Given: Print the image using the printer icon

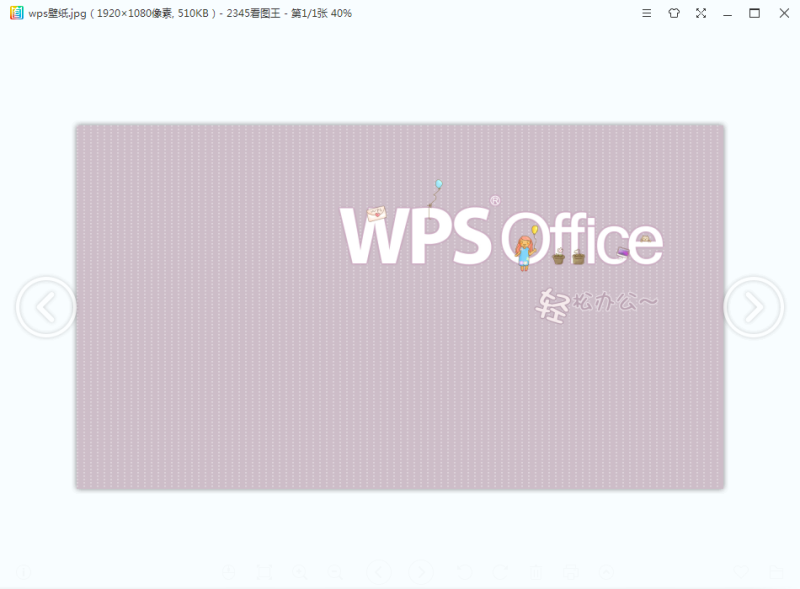Looking at the screenshot, I should (571, 572).
